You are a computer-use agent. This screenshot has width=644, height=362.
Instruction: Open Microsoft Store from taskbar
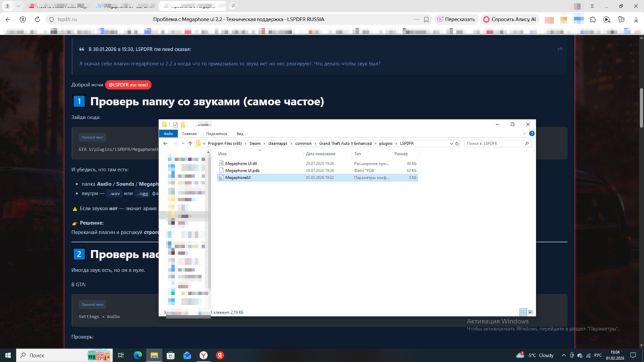171,356
